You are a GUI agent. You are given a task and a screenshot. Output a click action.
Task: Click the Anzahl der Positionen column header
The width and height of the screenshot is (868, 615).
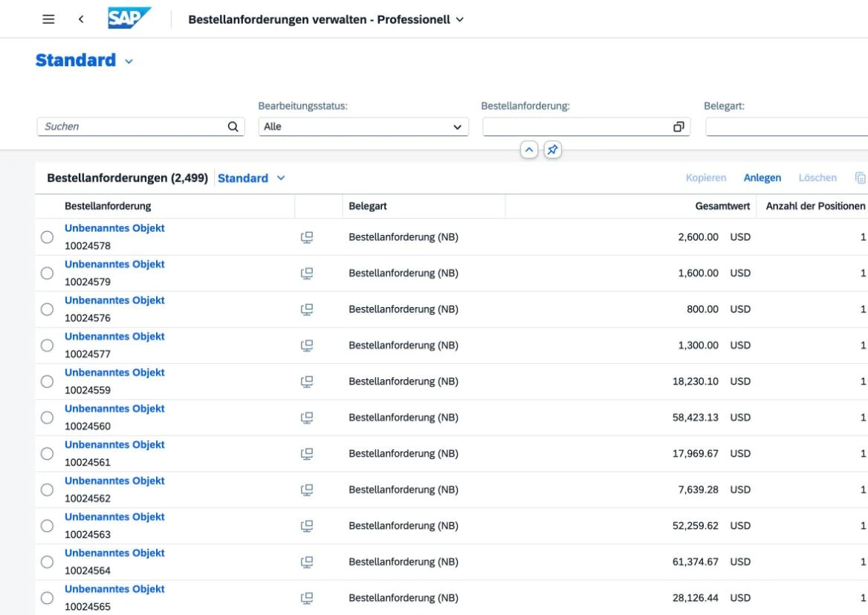point(814,206)
